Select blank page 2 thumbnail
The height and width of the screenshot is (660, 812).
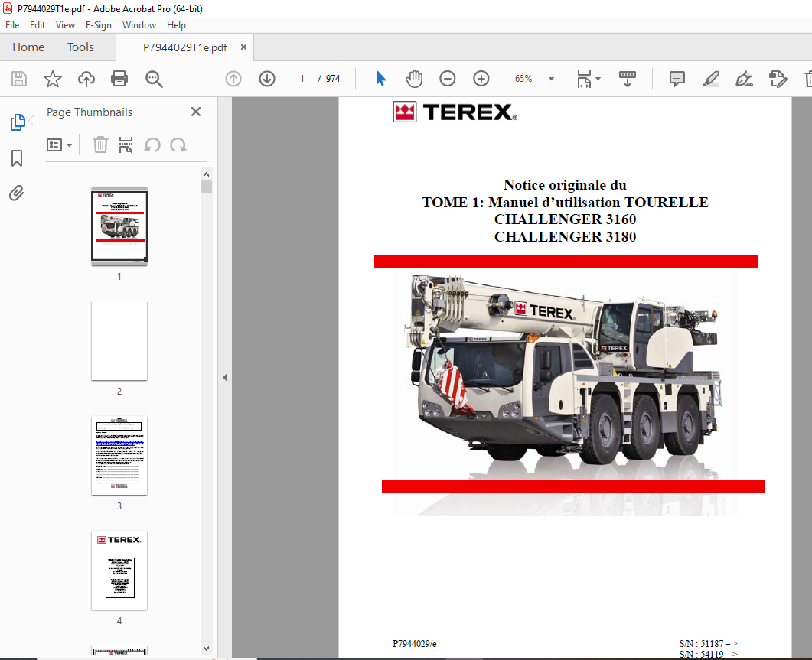(119, 341)
